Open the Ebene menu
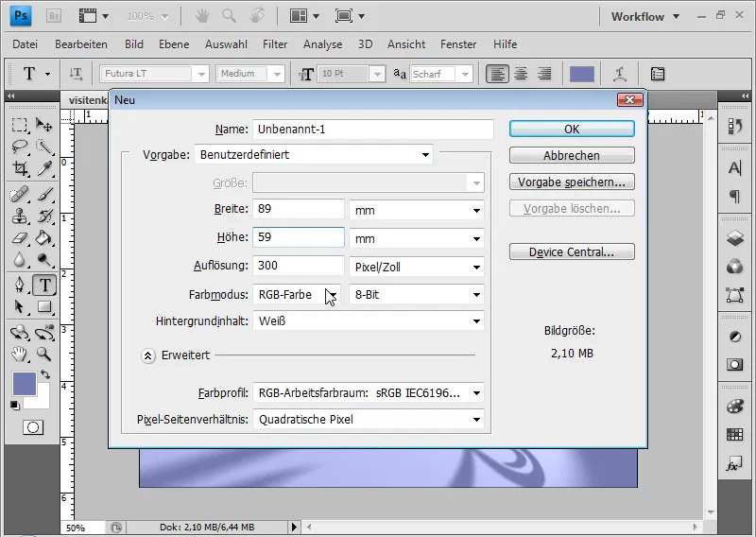756x537 pixels. coord(174,44)
